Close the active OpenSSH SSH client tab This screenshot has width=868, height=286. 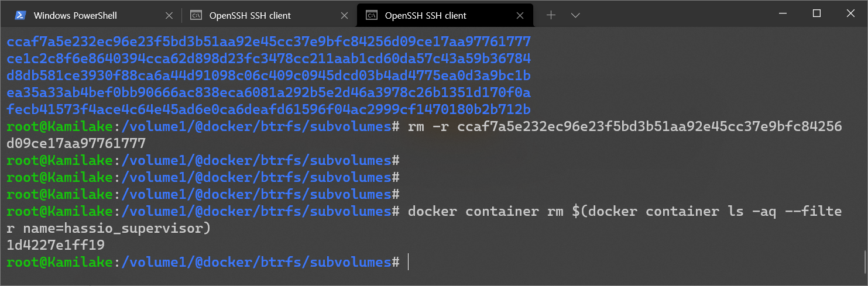(x=520, y=15)
